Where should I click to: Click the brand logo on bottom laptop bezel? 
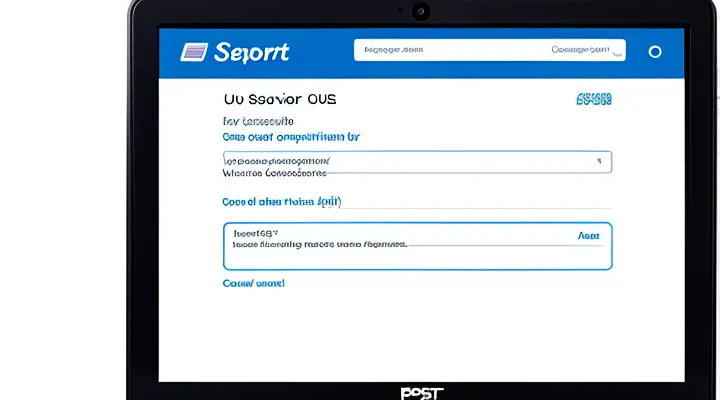tap(420, 392)
